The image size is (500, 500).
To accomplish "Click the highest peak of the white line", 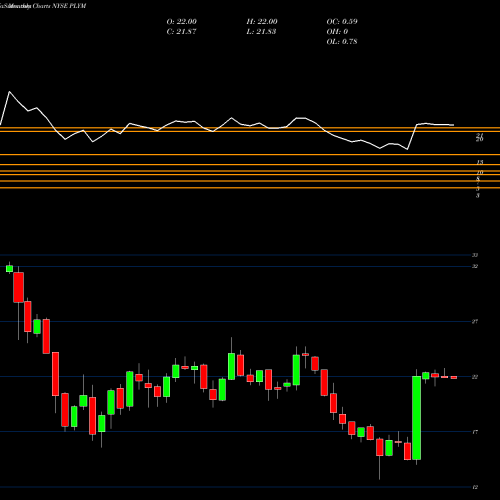I will (x=9, y=91).
